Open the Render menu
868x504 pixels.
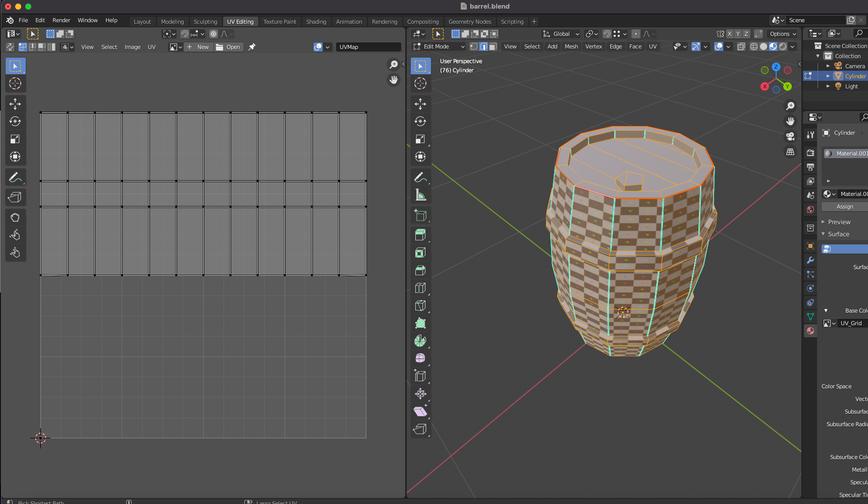[61, 20]
